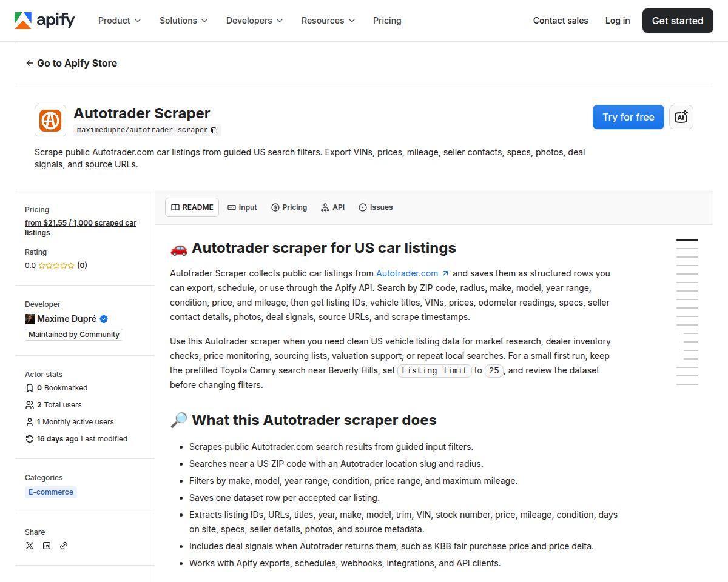Copy the actor slug maximedupre/autotrader-scraper
728x582 pixels.
[214, 130]
